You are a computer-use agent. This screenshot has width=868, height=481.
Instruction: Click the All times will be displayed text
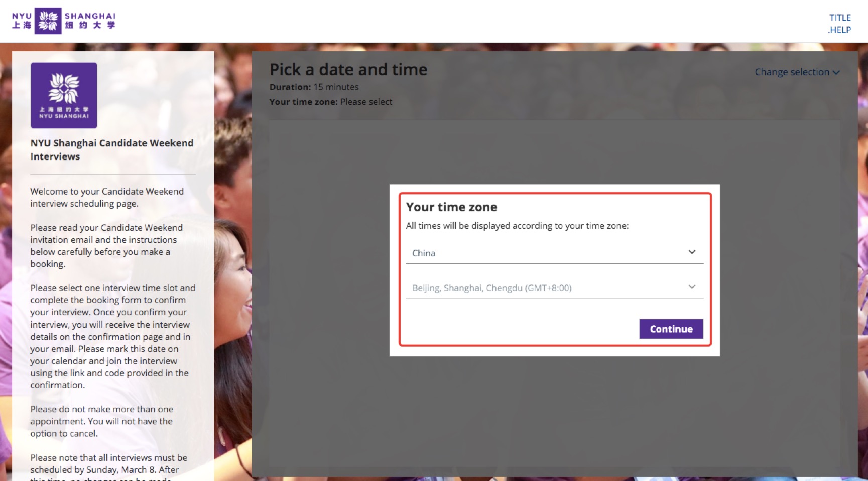pos(517,226)
